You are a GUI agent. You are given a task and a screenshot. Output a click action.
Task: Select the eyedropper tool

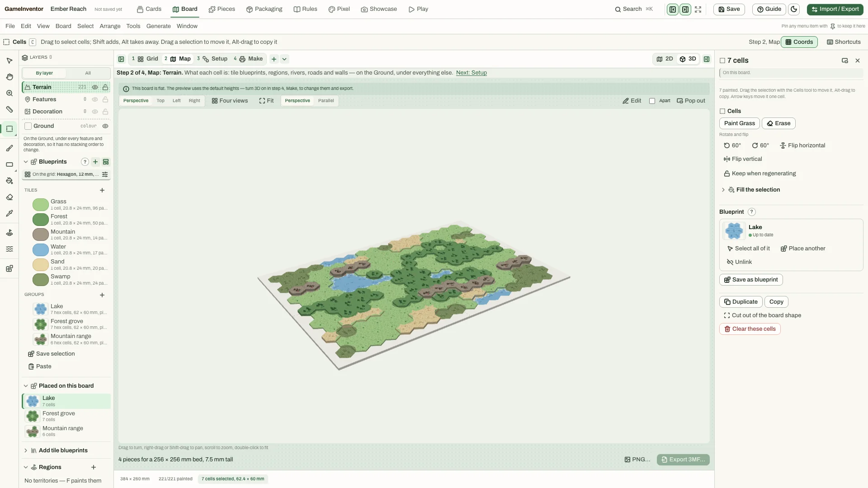[9, 214]
